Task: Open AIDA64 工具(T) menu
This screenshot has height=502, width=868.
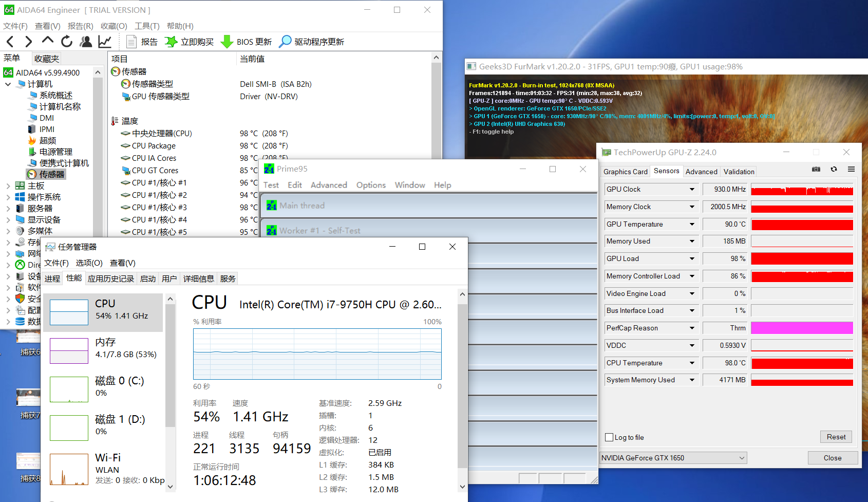Action: [147, 26]
